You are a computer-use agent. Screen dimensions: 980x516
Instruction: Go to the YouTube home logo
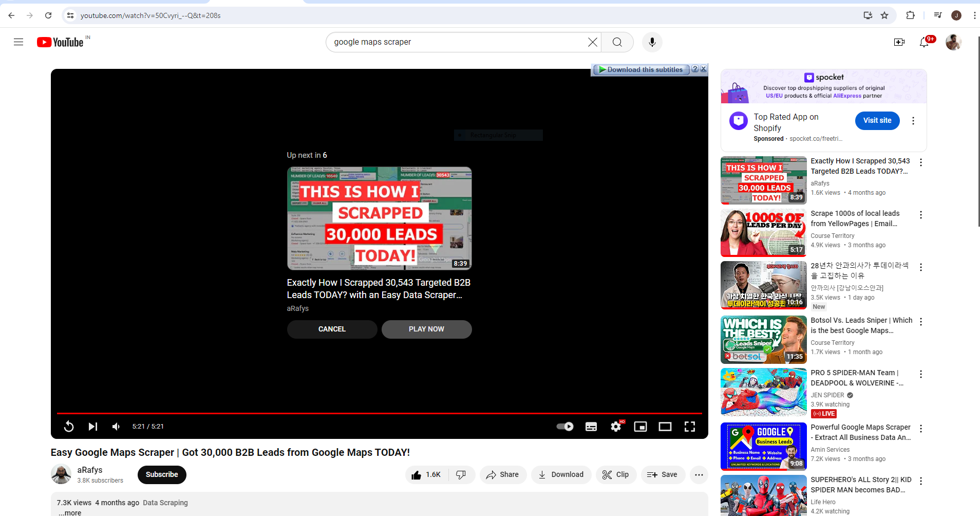coord(60,42)
